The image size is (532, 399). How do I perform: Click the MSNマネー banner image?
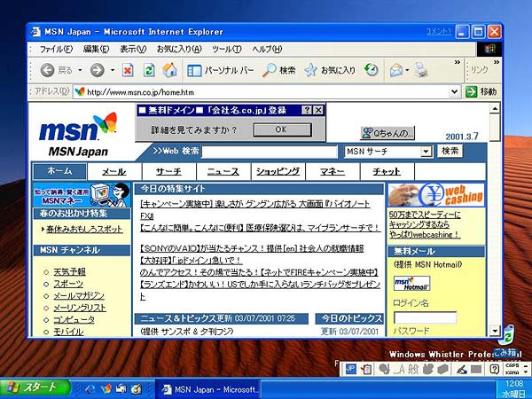(x=82, y=195)
